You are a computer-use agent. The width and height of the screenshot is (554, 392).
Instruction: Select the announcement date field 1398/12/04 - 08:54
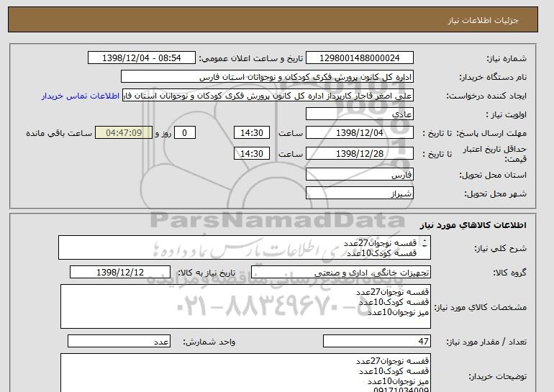click(141, 58)
